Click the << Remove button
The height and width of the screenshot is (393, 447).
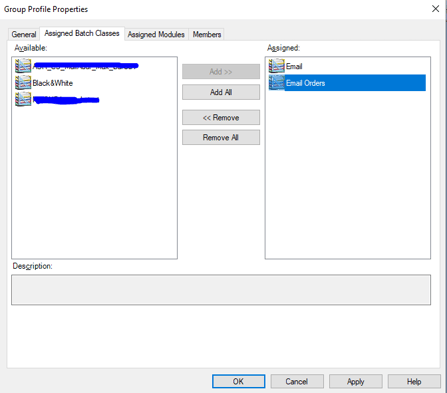(x=221, y=118)
